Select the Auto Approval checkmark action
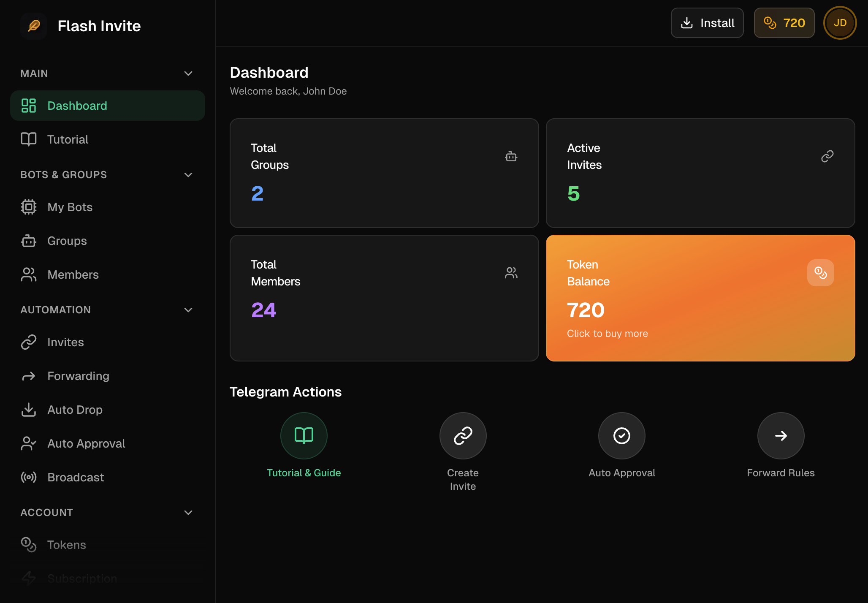Viewport: 868px width, 603px height. tap(621, 436)
